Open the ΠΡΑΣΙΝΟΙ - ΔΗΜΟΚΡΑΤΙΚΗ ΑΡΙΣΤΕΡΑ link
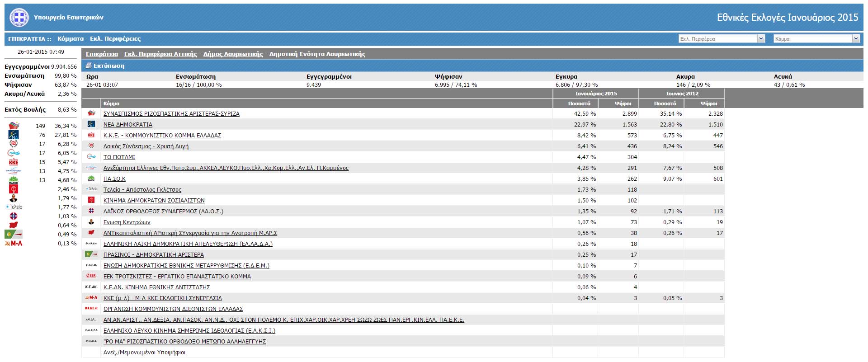 click(x=154, y=255)
